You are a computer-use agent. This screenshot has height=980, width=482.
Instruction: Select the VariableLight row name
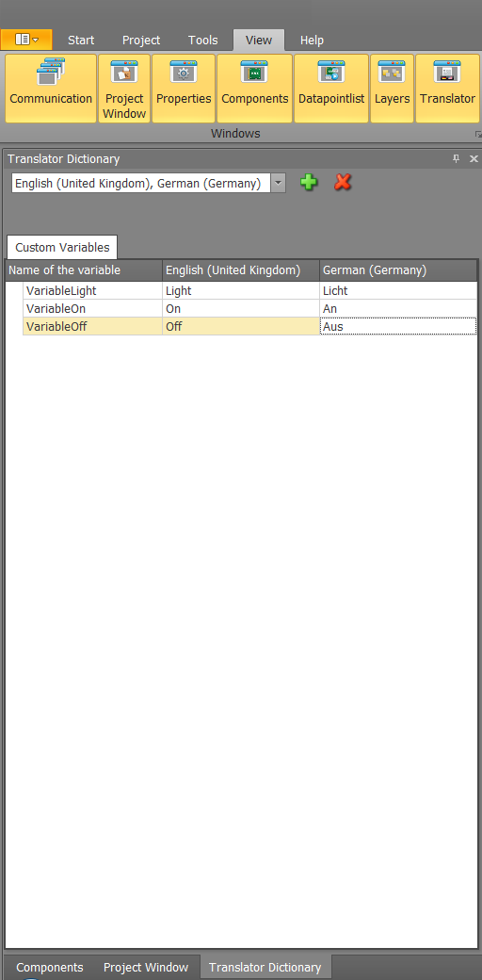[x=92, y=290]
